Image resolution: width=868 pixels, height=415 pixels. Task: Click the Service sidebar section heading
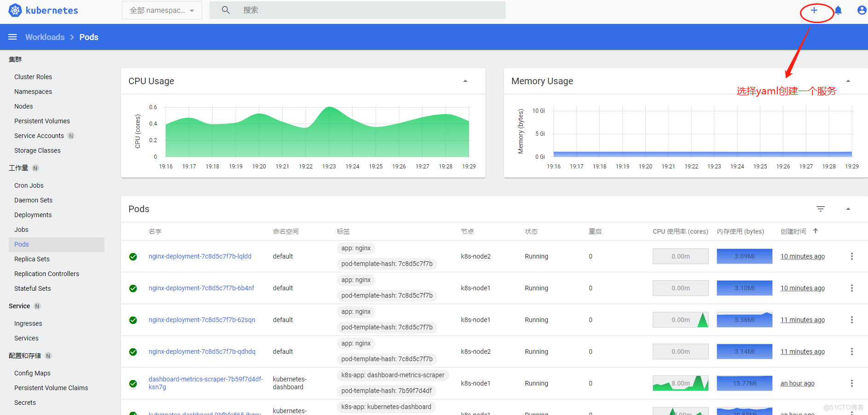click(19, 306)
